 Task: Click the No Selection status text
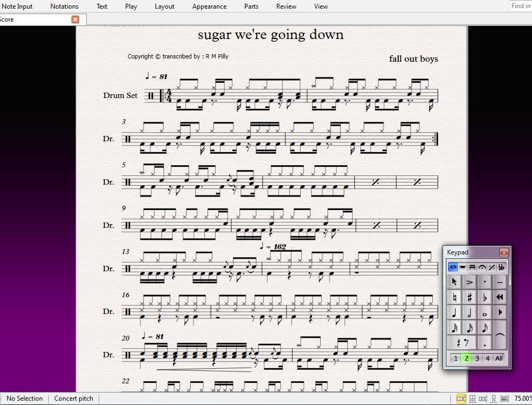(24, 398)
